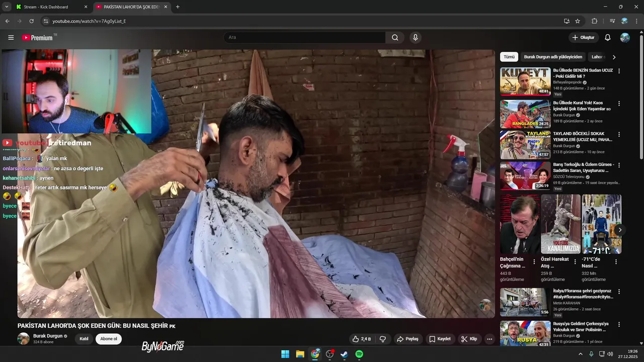Click the search magnifier button
The width and height of the screenshot is (644, 362).
tap(395, 38)
